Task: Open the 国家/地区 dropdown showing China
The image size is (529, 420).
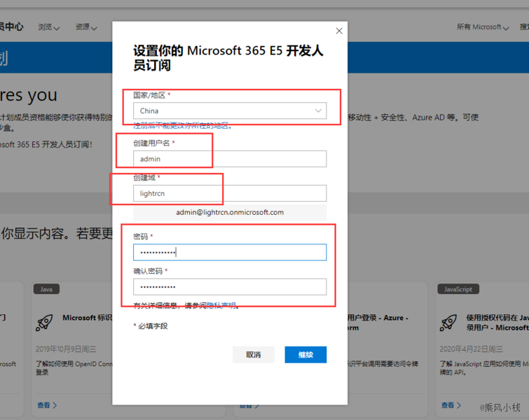Action: tap(230, 111)
